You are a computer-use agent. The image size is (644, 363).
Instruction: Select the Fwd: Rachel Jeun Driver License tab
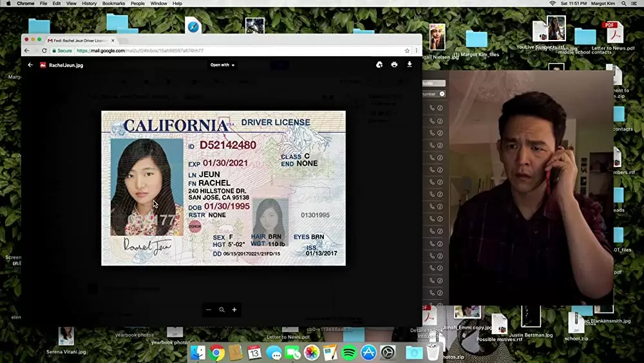click(x=79, y=41)
